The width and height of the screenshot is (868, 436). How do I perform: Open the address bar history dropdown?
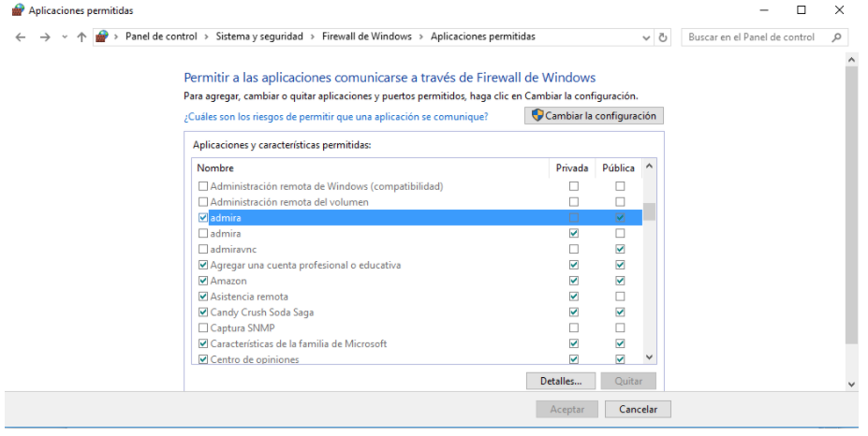pos(646,37)
